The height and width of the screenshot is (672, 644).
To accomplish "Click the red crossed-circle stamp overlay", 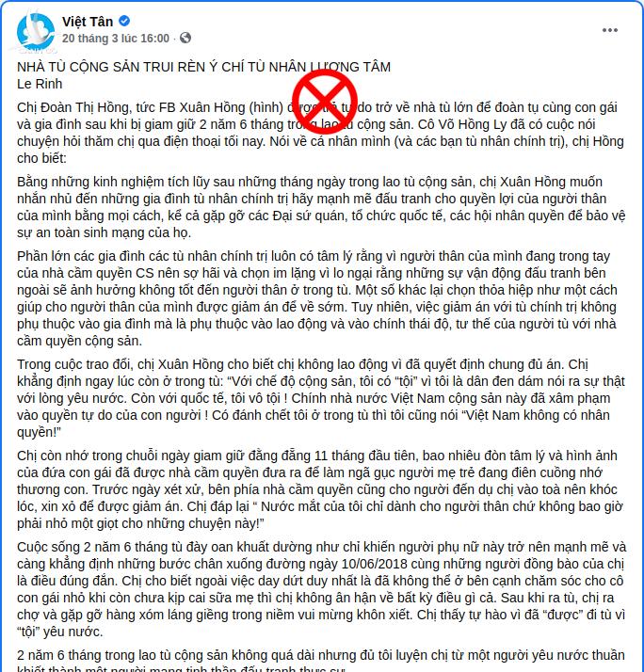I will [x=325, y=101].
